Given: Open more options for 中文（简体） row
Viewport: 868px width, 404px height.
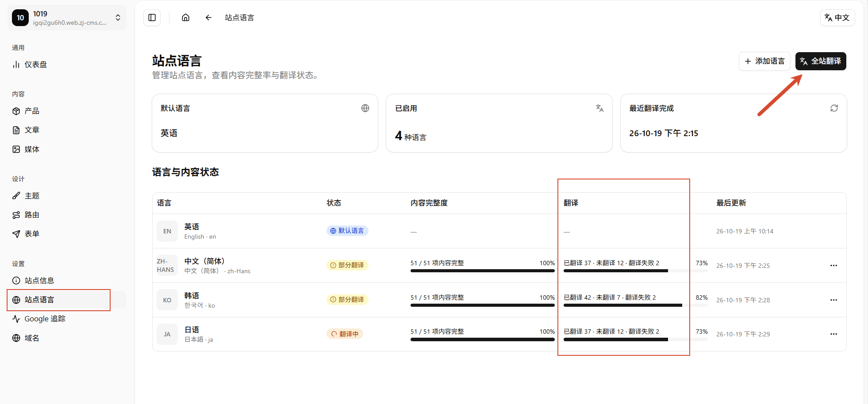Looking at the screenshot, I should 833,266.
